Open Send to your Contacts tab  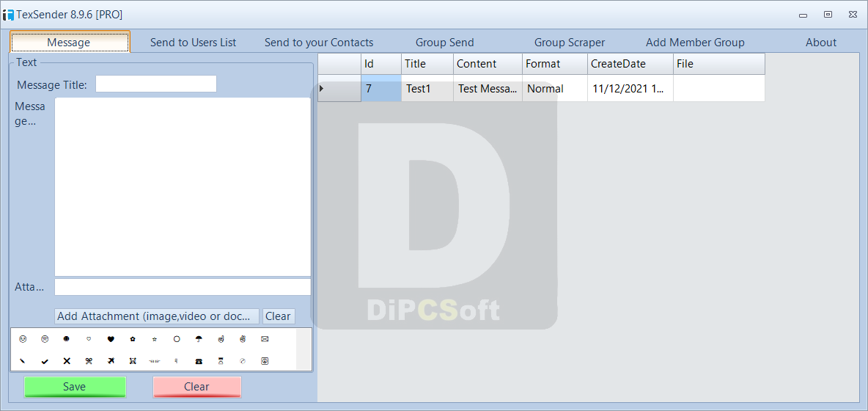(x=319, y=42)
